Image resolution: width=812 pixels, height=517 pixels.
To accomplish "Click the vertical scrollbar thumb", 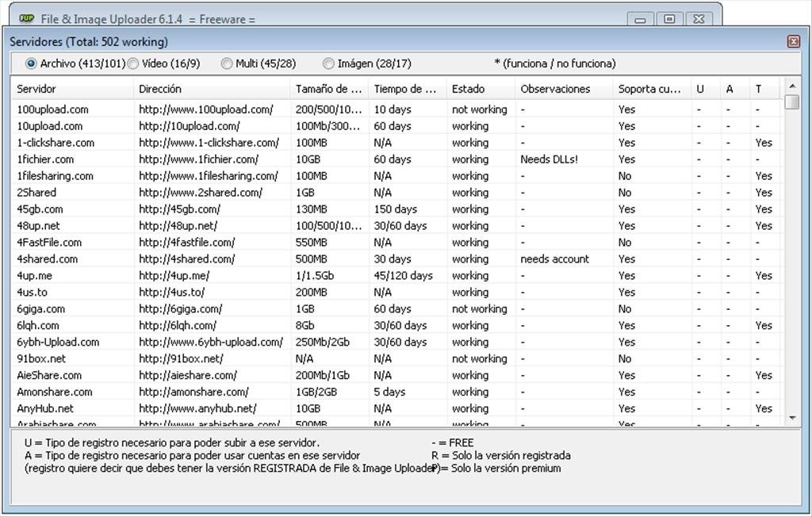I will (x=792, y=101).
